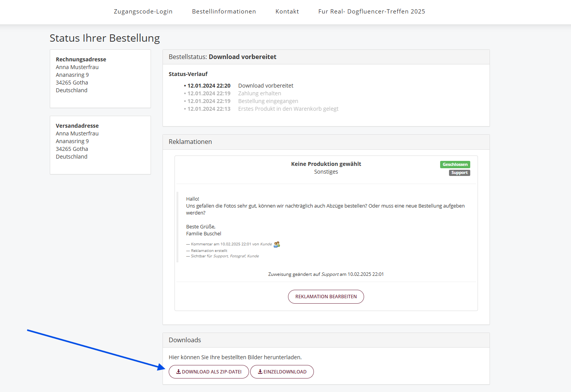This screenshot has width=571, height=392.
Task: Open Fur Real- Dogfluencer-Treffen 2025 link
Action: [x=372, y=12]
